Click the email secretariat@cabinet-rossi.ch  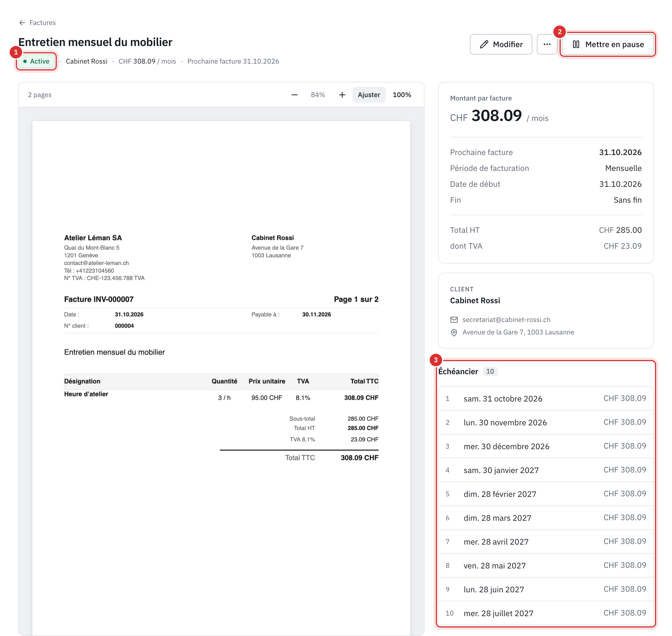pyautogui.click(x=506, y=320)
